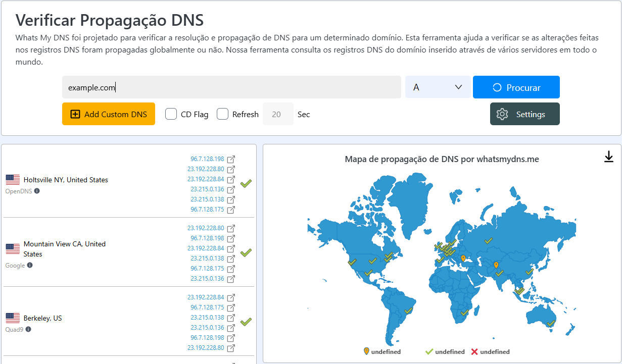Image resolution: width=622 pixels, height=364 pixels.
Task: Click external-link icon beside 96.7.128.175 in Berkeley row
Action: (x=231, y=307)
